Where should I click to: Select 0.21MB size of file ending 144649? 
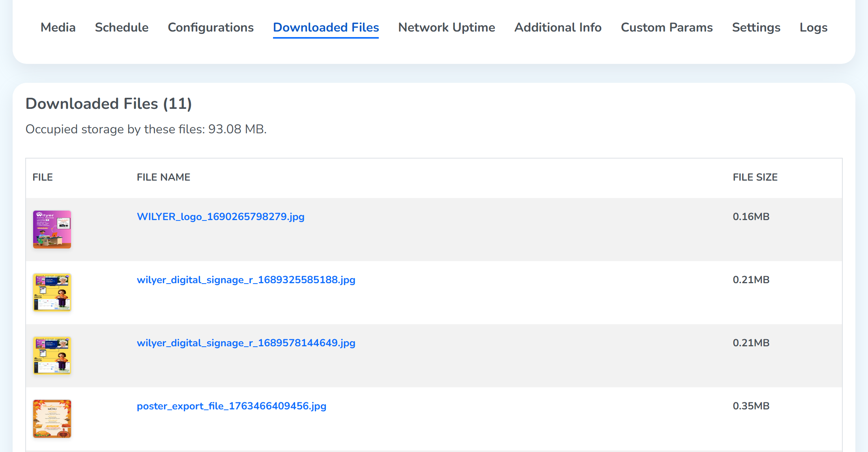(x=751, y=343)
